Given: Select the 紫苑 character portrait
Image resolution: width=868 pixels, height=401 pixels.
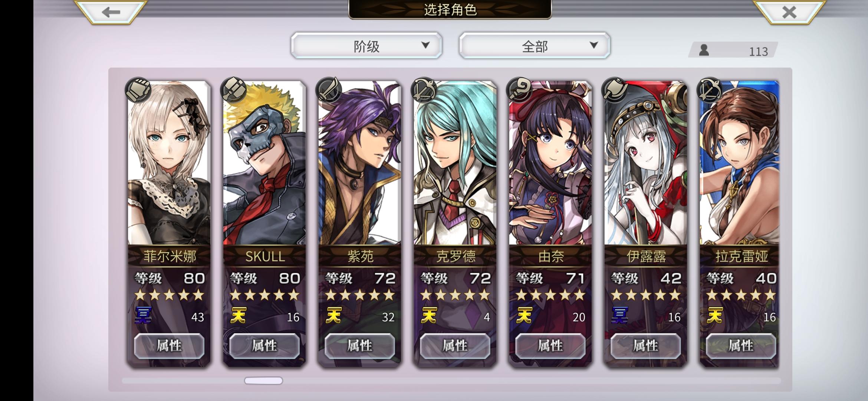Looking at the screenshot, I should click(360, 163).
